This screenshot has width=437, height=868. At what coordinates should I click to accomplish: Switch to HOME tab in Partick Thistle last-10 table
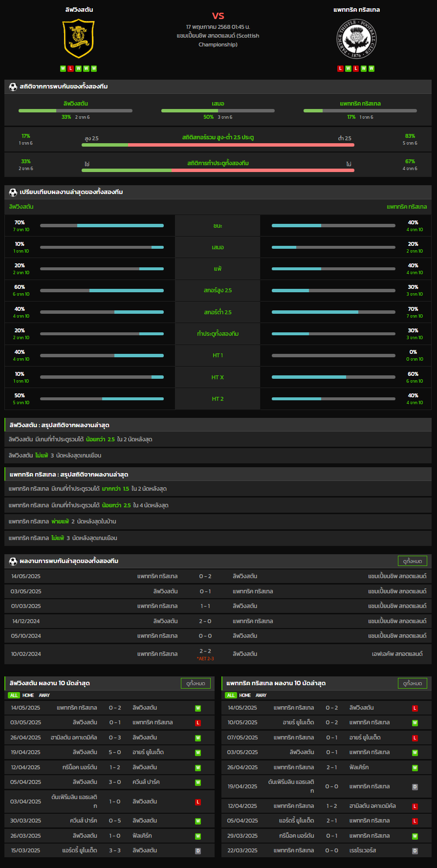tap(245, 695)
